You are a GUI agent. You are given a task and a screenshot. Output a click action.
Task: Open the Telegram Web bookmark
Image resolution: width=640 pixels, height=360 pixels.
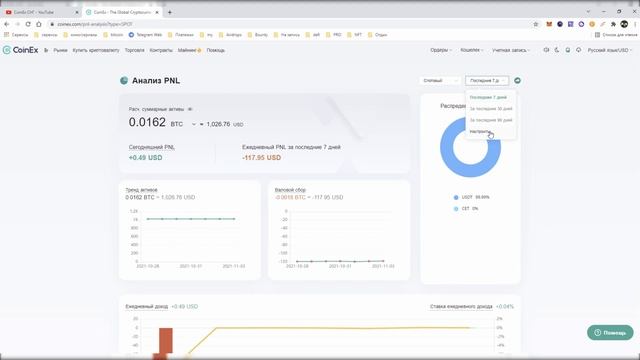(x=145, y=35)
